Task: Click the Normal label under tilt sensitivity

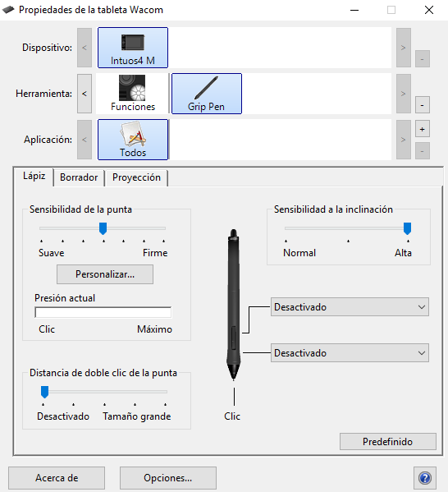Action: (x=299, y=253)
